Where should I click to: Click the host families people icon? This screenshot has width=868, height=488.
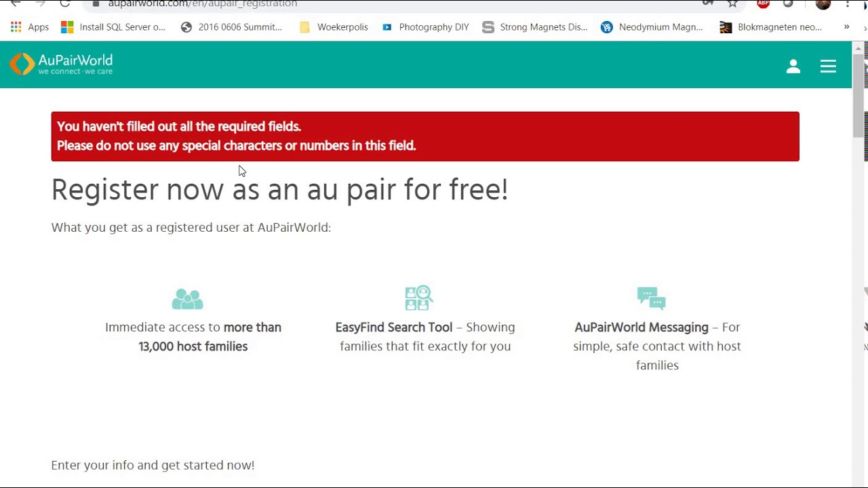(x=187, y=298)
